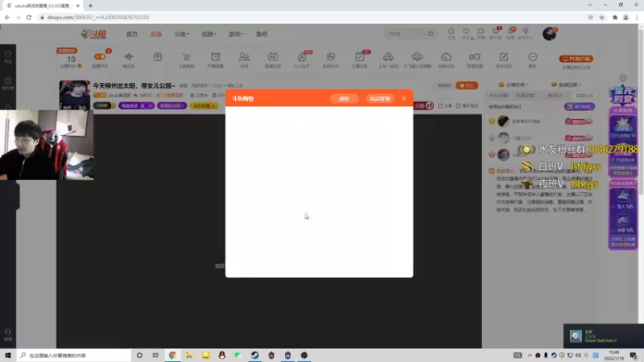Open the 斗鱼购物 cart icon

[187, 59]
